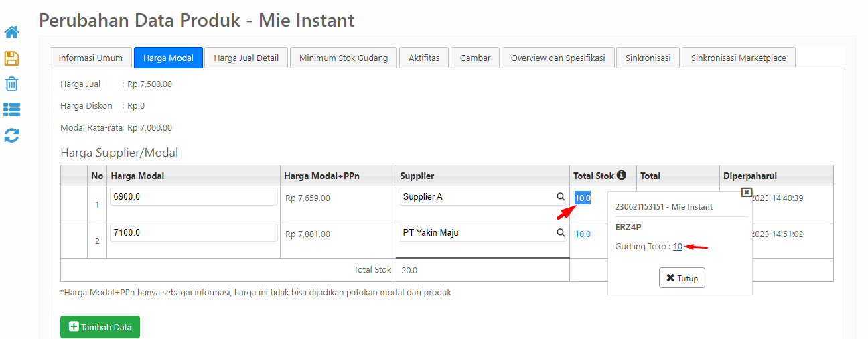868x339 pixels.
Task: Save product using the floppy disk icon
Action: tap(12, 58)
